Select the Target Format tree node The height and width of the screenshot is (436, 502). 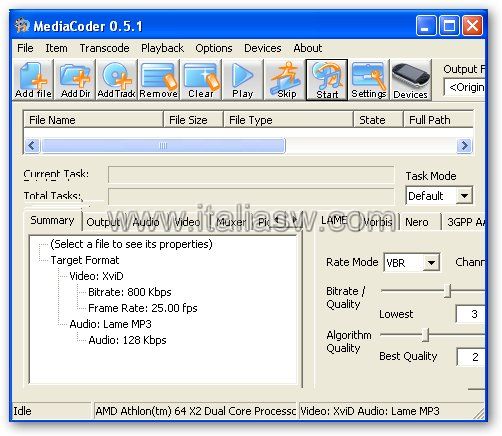click(85, 260)
